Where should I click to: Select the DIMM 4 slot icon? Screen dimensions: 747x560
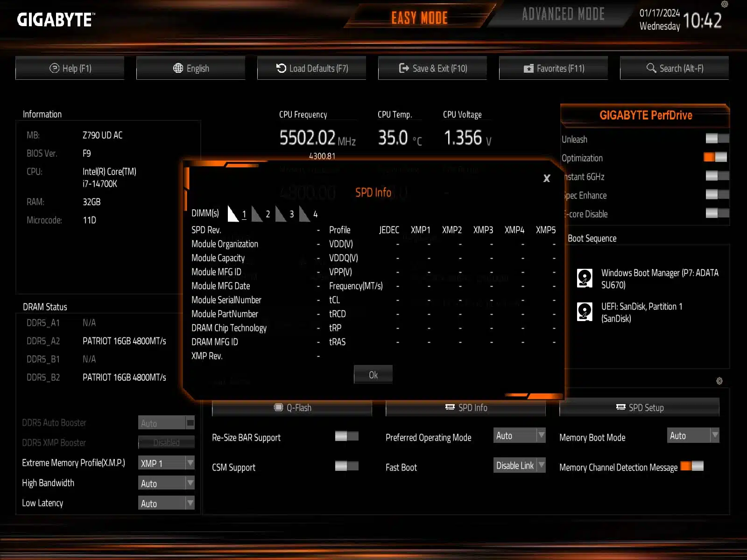point(304,214)
